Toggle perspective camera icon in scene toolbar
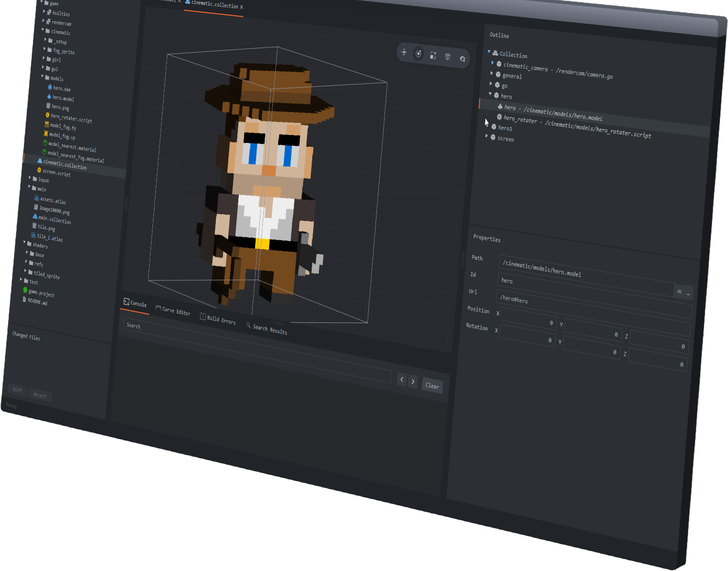Viewport: 728px width, 571px height. pyautogui.click(x=448, y=57)
